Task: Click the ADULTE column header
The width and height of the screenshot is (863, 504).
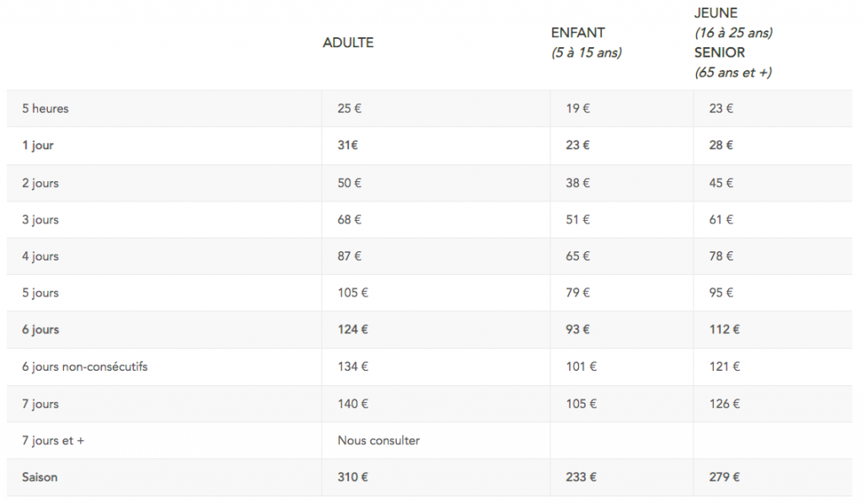Action: click(348, 43)
